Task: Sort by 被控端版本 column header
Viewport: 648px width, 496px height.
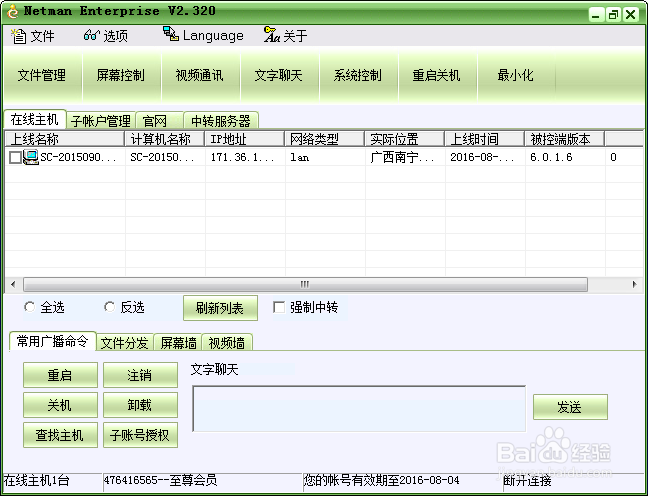Action: point(565,139)
